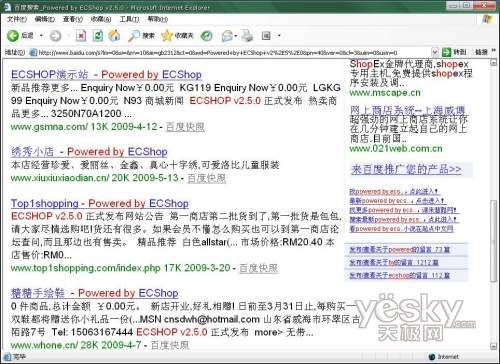Click the green 转到 (Go) button
This screenshot has height=364, width=500.
pyautogui.click(x=454, y=52)
